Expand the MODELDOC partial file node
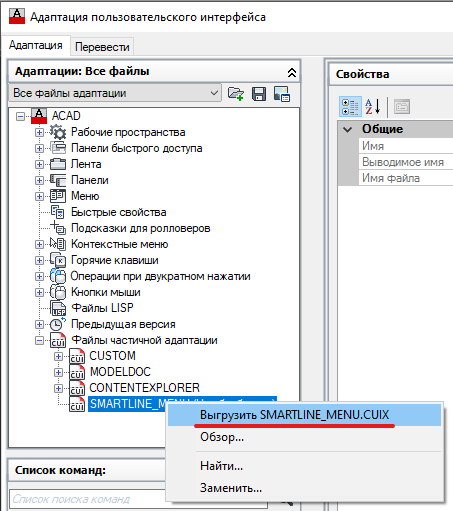This screenshot has height=511, width=453. [58, 372]
